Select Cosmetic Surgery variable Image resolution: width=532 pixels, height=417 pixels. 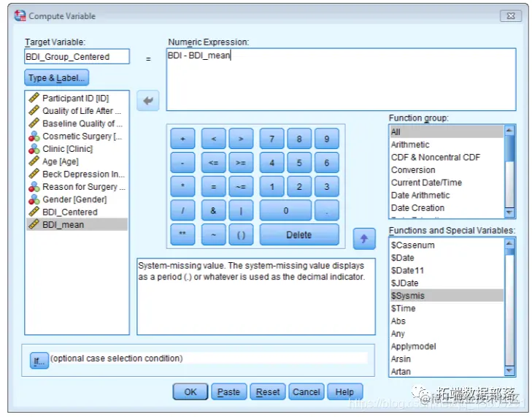coord(77,136)
